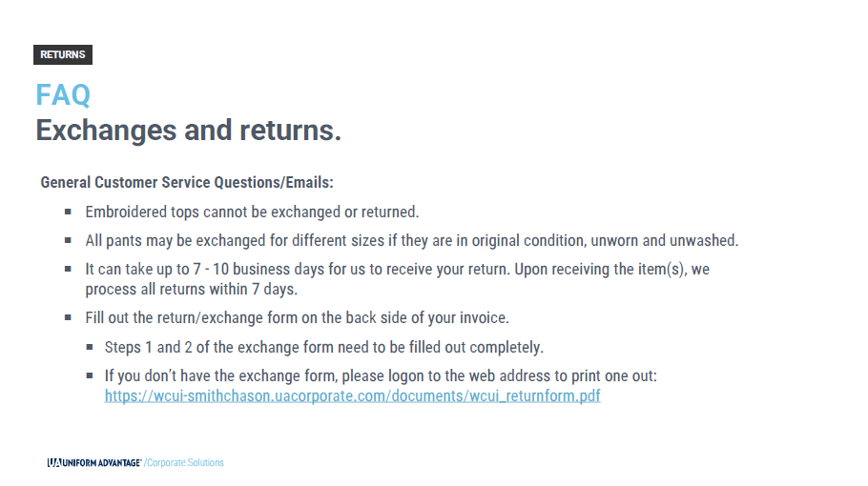Click the Embroidered tops bullet marker
868x486 pixels.
point(68,212)
